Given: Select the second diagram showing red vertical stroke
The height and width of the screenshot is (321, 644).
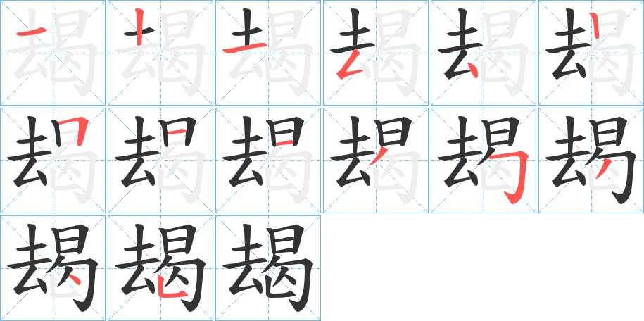Looking at the screenshot, I should click(160, 53).
